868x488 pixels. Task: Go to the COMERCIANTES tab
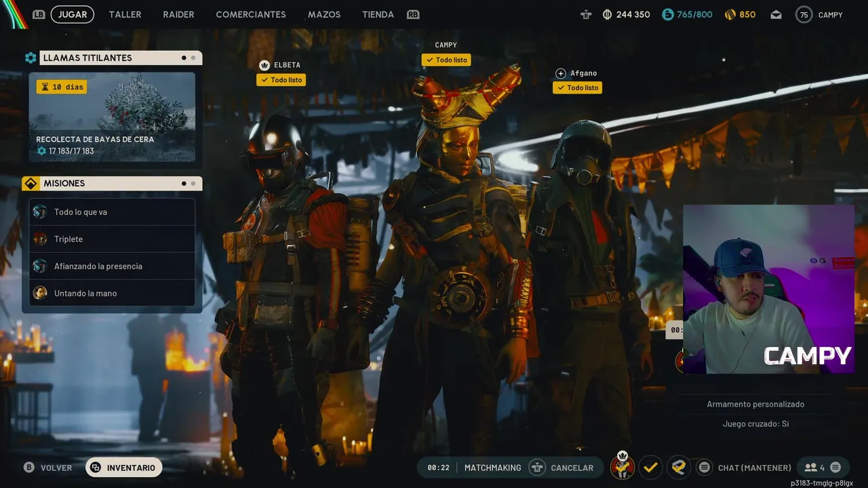coord(251,14)
